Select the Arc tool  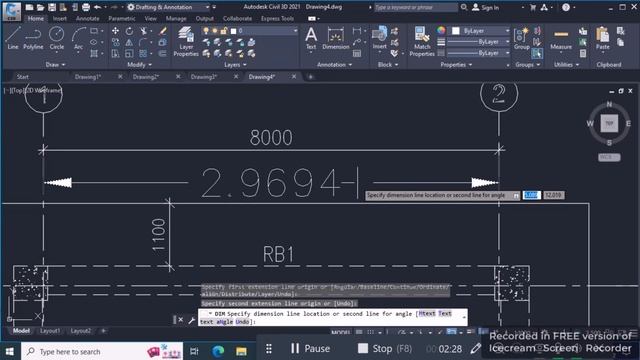coord(78,38)
